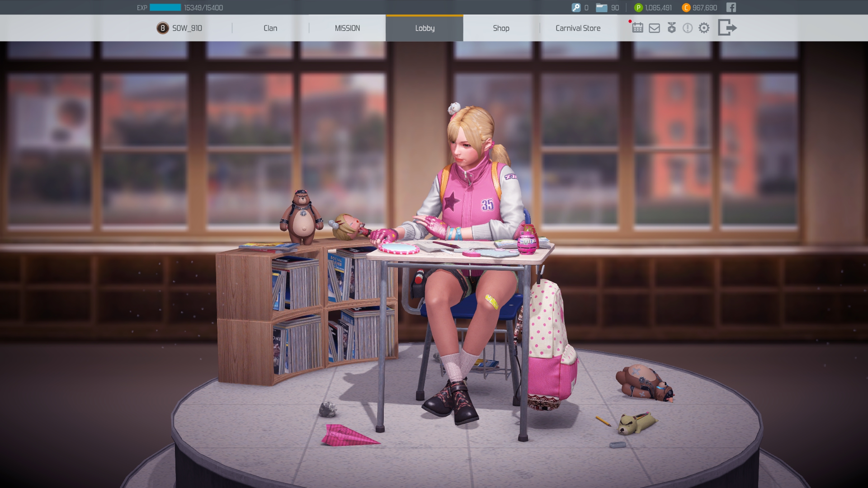
Task: Click the Facebook icon
Action: [x=731, y=7]
